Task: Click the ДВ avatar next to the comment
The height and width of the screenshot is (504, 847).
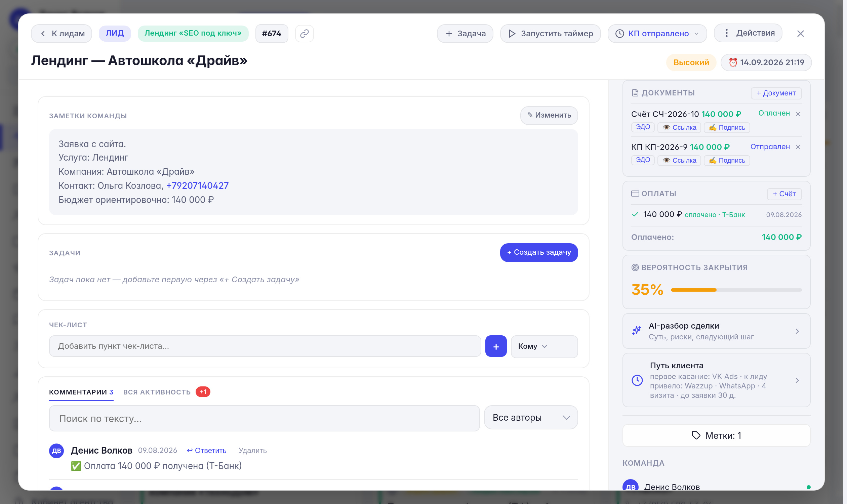Action: [x=56, y=451]
